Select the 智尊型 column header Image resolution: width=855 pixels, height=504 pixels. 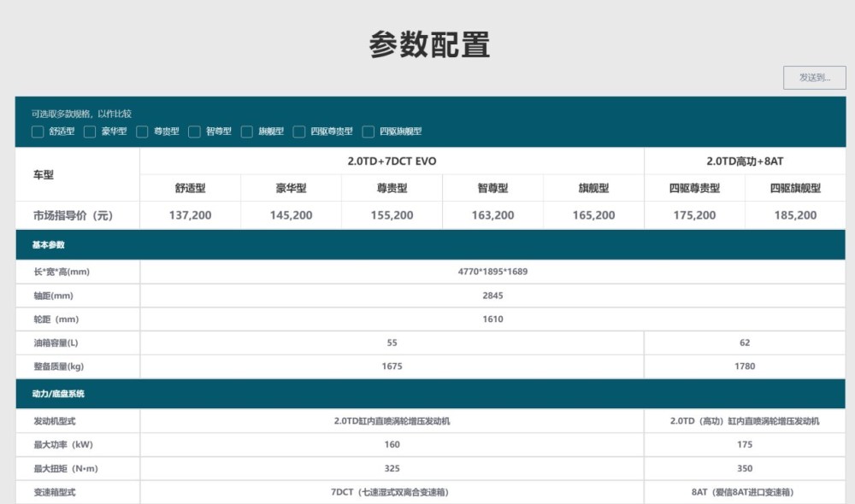pyautogui.click(x=493, y=188)
